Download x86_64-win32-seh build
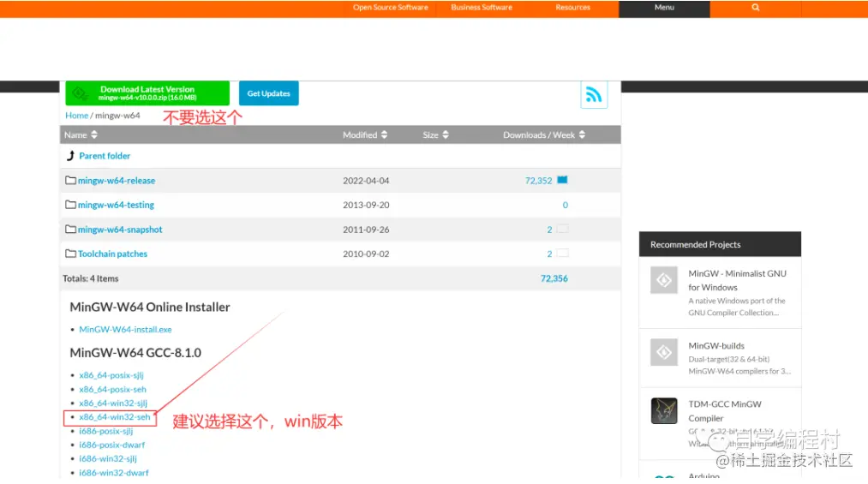The height and width of the screenshot is (484, 868). click(x=115, y=416)
